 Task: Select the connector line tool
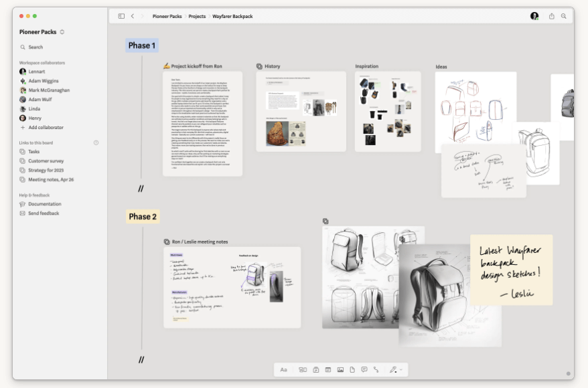(376, 370)
